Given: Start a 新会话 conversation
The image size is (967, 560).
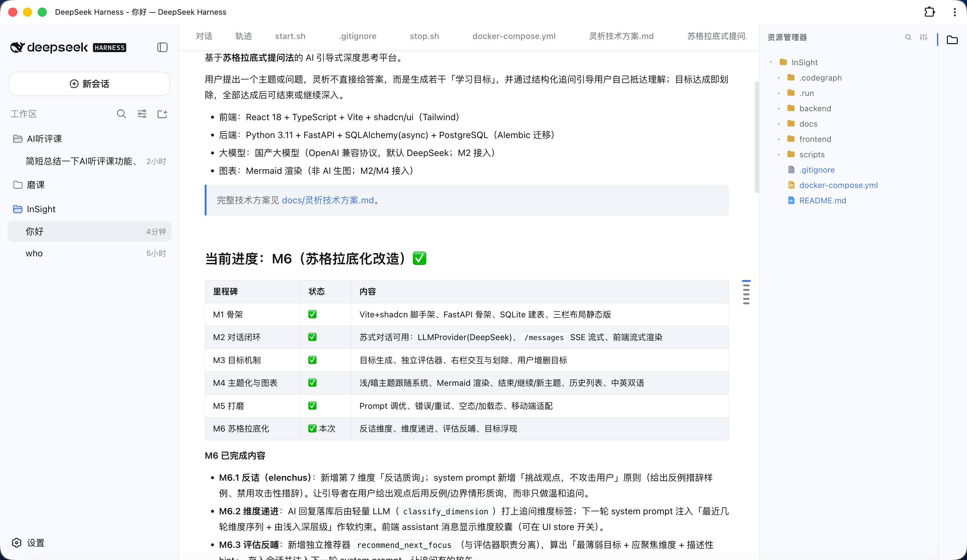Looking at the screenshot, I should point(90,84).
